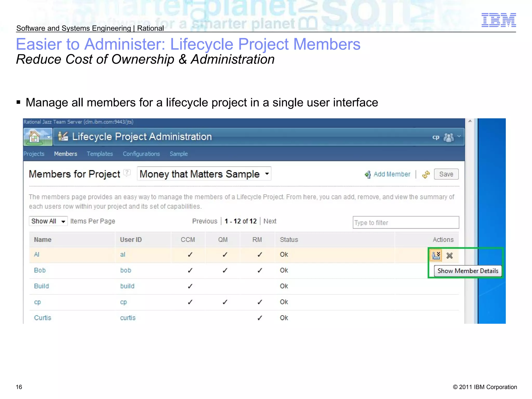Image resolution: width=532 pixels, height=399 pixels.
Task: Go to Next page of members
Action: [270, 221]
